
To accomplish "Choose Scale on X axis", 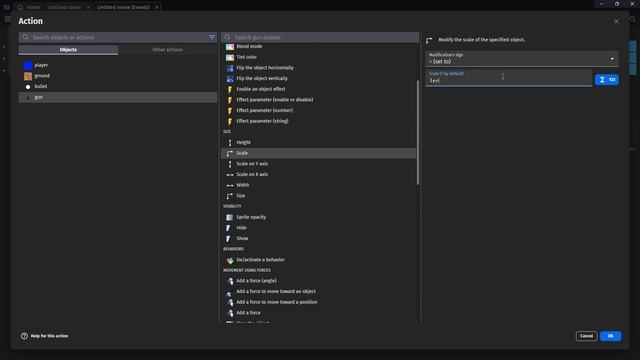I will tap(319, 174).
